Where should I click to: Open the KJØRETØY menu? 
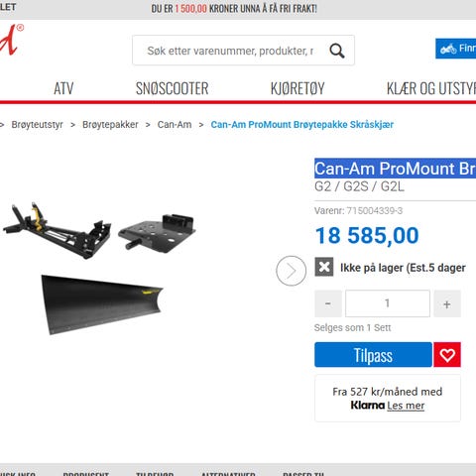[x=297, y=88]
